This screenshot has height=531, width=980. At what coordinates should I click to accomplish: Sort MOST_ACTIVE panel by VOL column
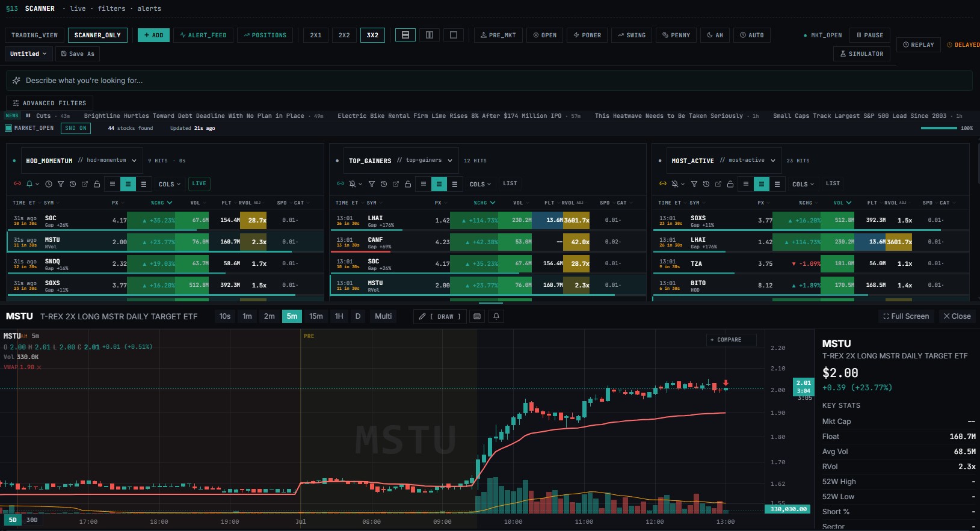click(842, 203)
